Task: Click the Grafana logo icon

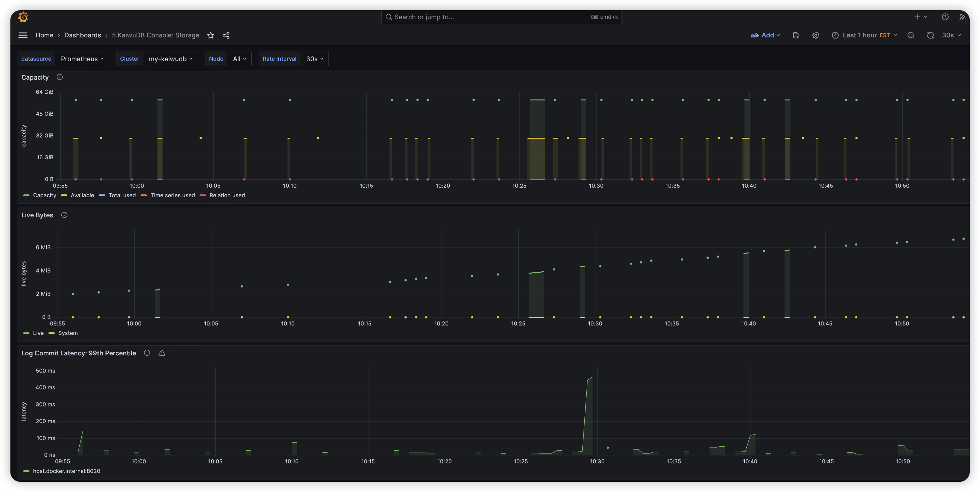Action: click(23, 17)
